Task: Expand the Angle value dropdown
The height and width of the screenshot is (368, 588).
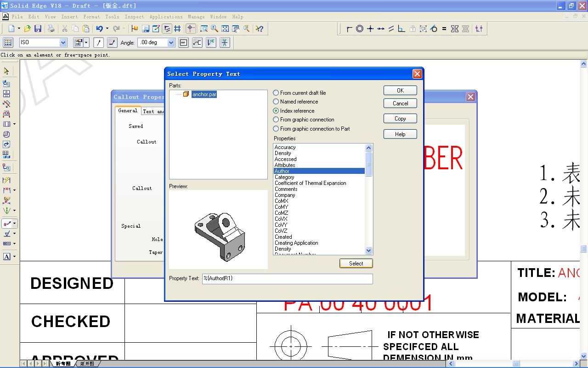Action: click(171, 42)
